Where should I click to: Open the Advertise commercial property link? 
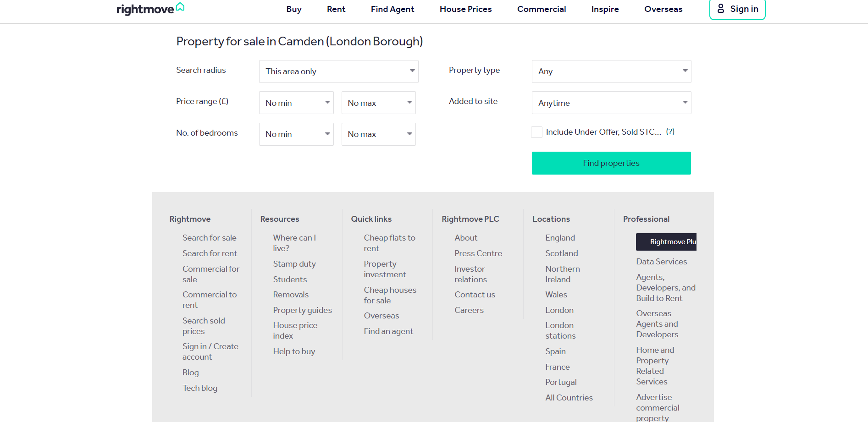[x=658, y=407]
